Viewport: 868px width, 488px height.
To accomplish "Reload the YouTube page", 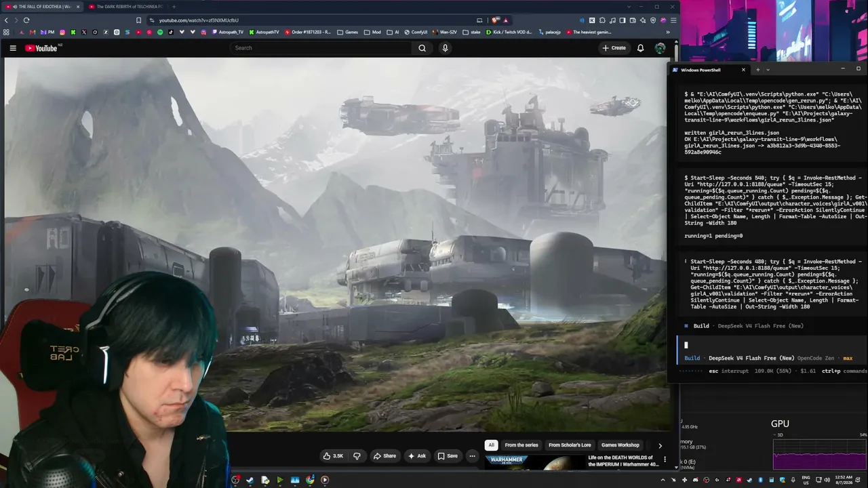I will pyautogui.click(x=26, y=20).
